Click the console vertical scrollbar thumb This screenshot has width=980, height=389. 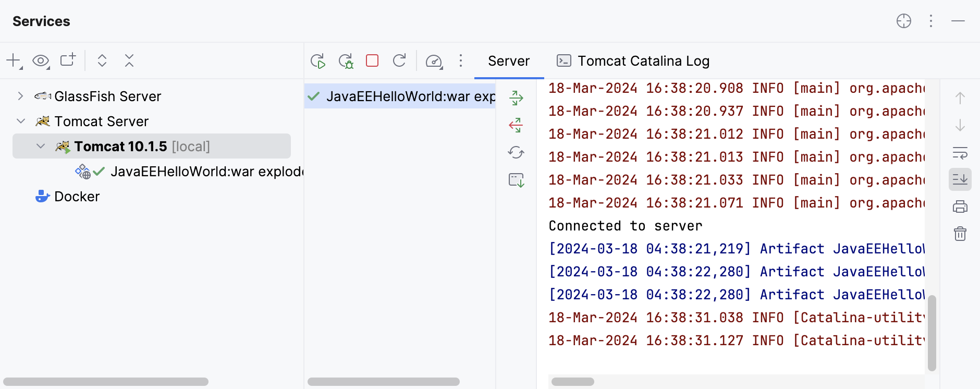[x=932, y=333]
